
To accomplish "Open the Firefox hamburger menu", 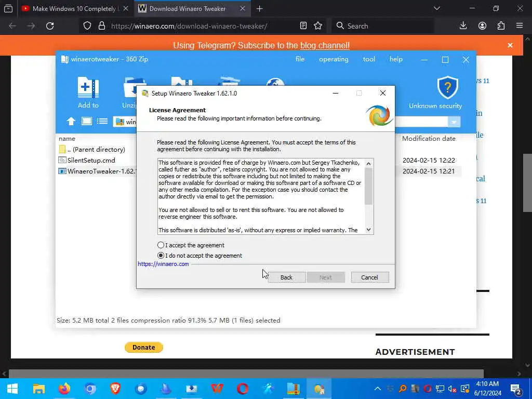I will point(520,26).
